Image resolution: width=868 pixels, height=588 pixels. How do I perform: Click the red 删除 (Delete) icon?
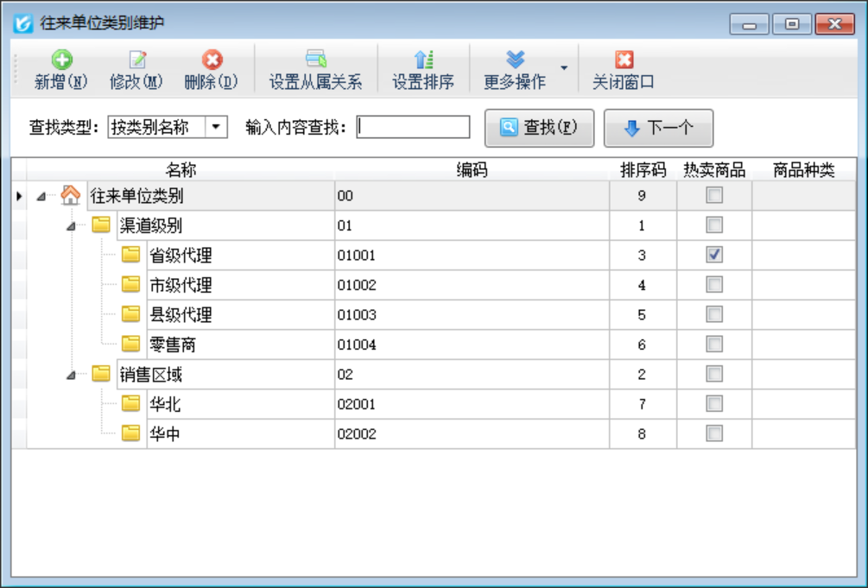pos(212,60)
